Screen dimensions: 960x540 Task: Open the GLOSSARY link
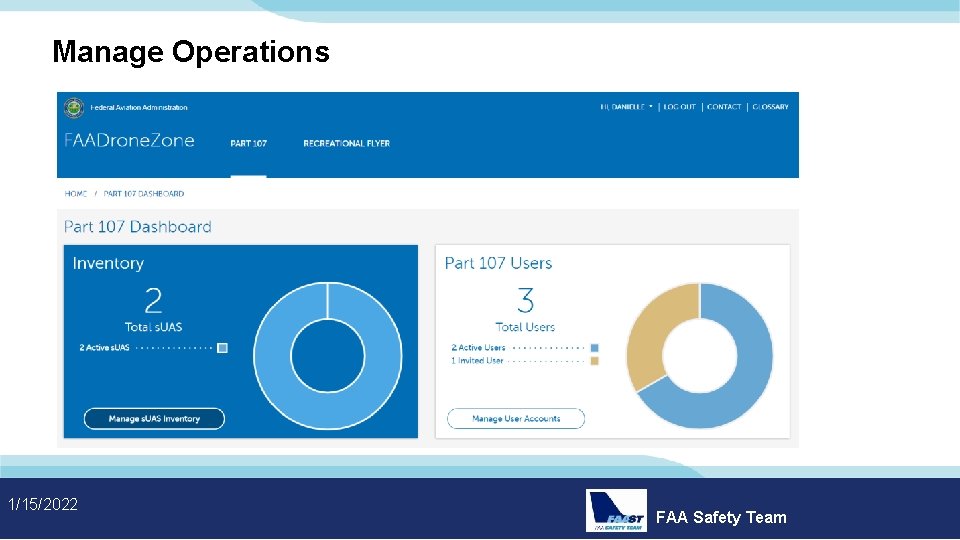point(770,107)
